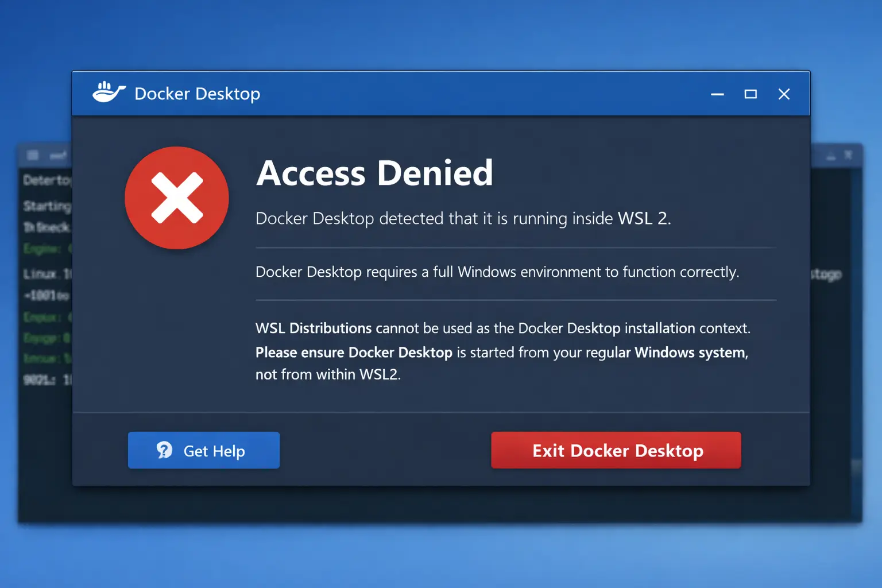Click the Docker whale logo in title bar

(109, 92)
